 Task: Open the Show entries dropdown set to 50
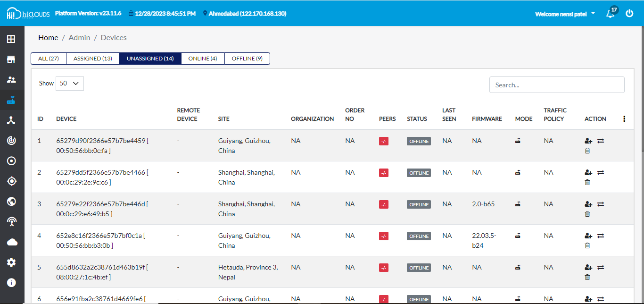(70, 83)
